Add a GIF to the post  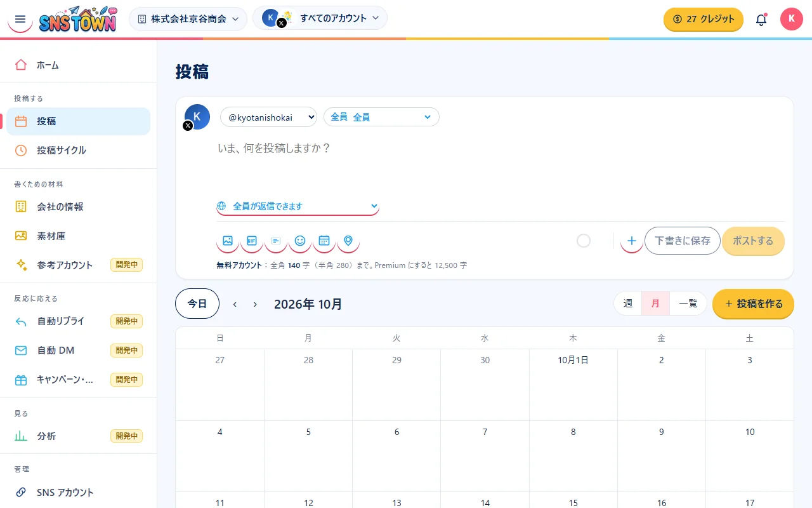[252, 241]
